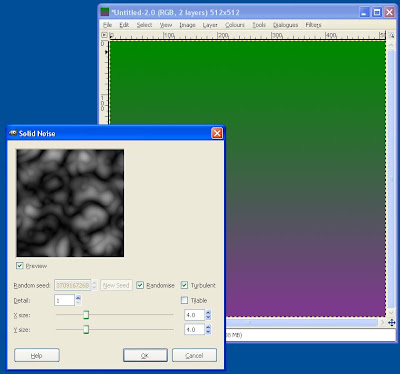This screenshot has width=400, height=374.
Task: Click the Solid Noise preview thumbnail
Action: (70, 203)
